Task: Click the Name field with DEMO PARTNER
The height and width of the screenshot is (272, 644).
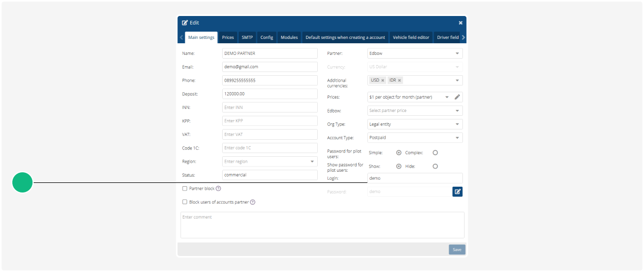Action: (x=270, y=53)
